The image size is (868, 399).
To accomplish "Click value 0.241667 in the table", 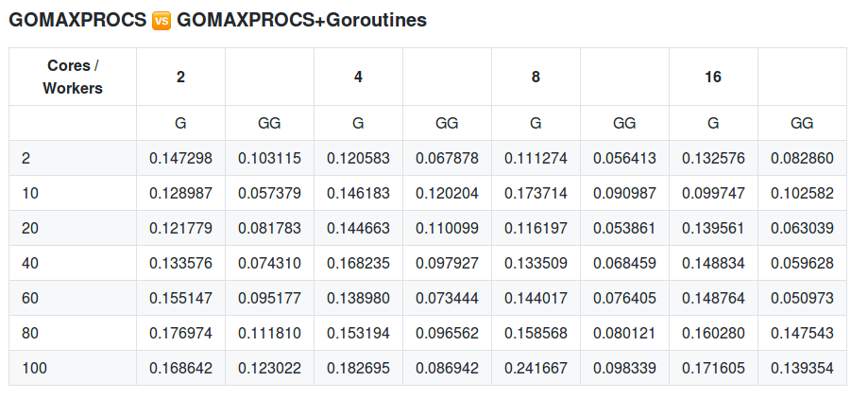I will pyautogui.click(x=536, y=368).
